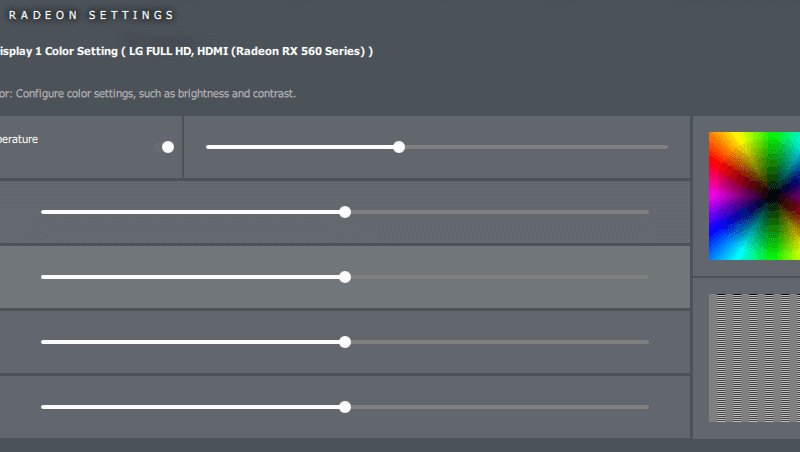Screen dimensions: 800x452
Task: Click the striped grayscale test pattern preview
Action: click(x=754, y=358)
